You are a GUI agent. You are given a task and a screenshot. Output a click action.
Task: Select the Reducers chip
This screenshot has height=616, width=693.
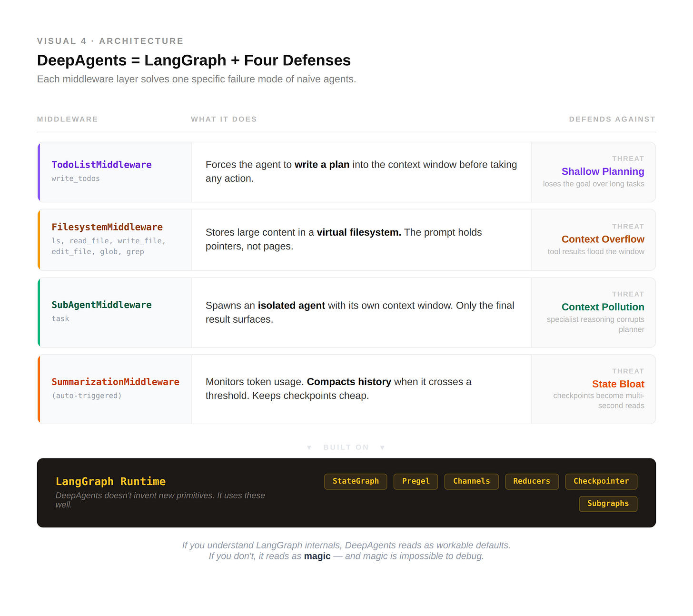pyautogui.click(x=532, y=481)
